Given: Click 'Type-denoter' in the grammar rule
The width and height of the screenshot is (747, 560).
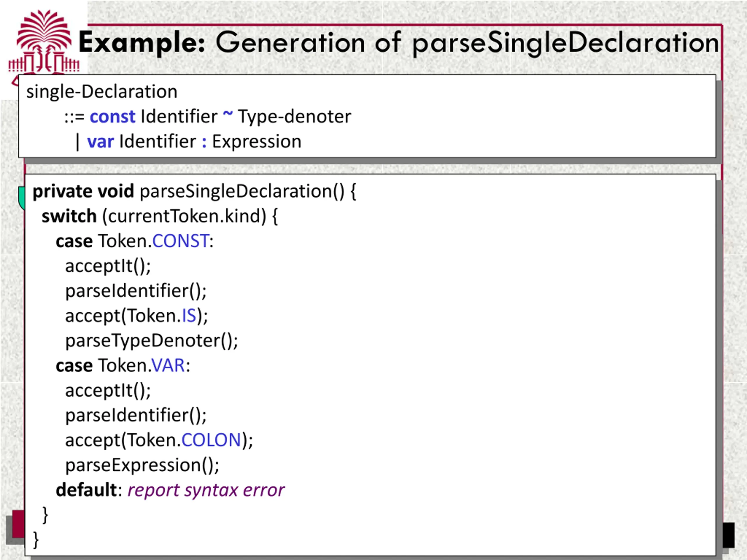Looking at the screenshot, I should tap(294, 117).
